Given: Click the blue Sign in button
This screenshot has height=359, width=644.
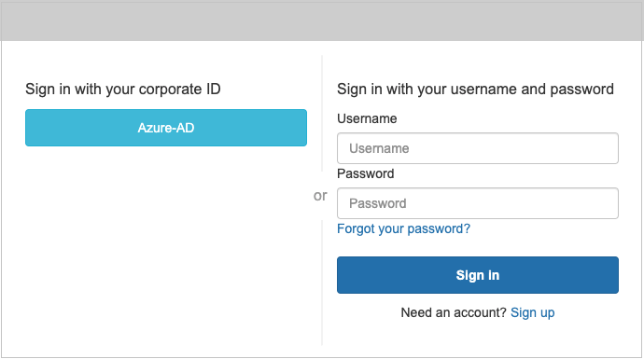Looking at the screenshot, I should click(x=478, y=275).
